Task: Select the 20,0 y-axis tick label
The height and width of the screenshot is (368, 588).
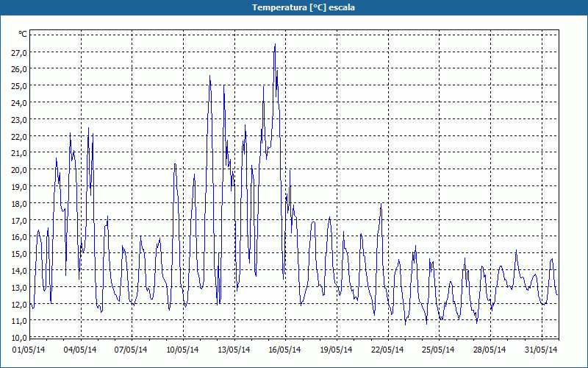Action: pyautogui.click(x=18, y=169)
